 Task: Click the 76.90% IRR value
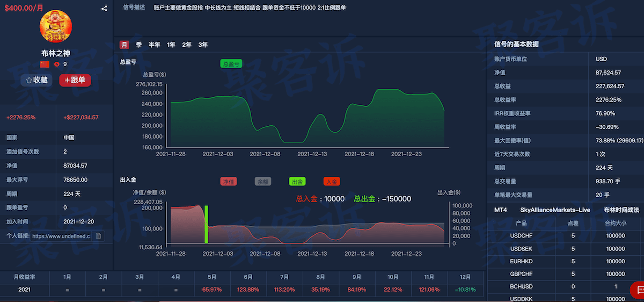click(605, 113)
